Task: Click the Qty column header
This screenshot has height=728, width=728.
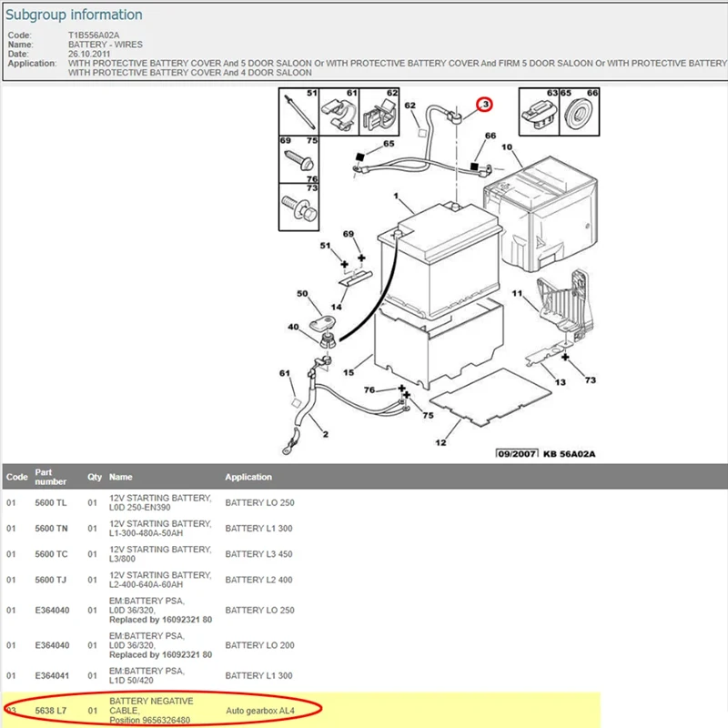Action: tap(95, 477)
